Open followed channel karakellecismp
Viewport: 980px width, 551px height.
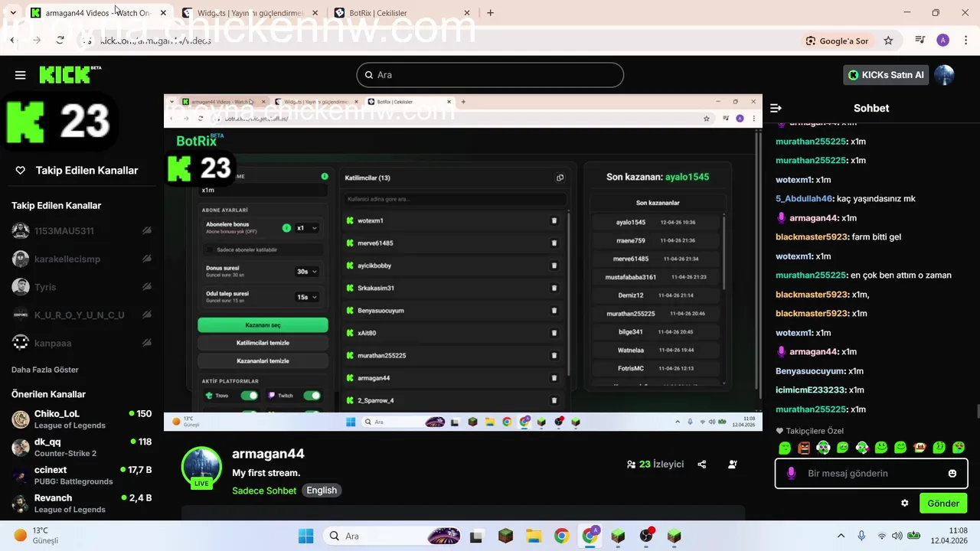(81, 259)
